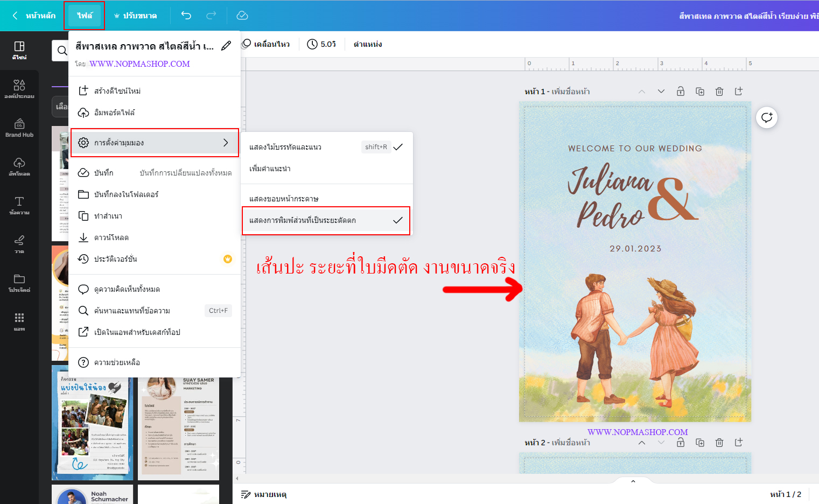The image size is (819, 504).
Task: Redo the last action
Action: [211, 15]
